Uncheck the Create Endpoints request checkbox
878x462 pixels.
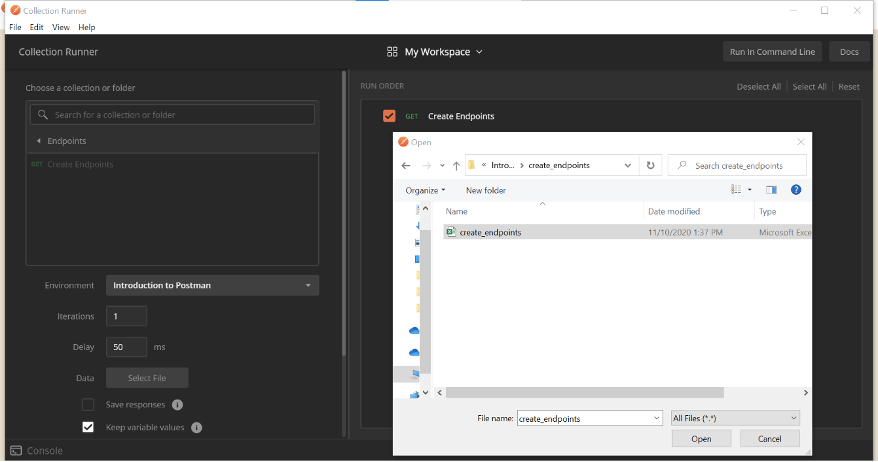click(389, 116)
